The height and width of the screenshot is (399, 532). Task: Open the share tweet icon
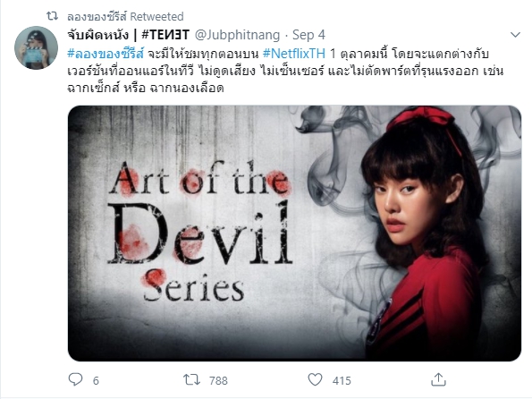point(438,379)
